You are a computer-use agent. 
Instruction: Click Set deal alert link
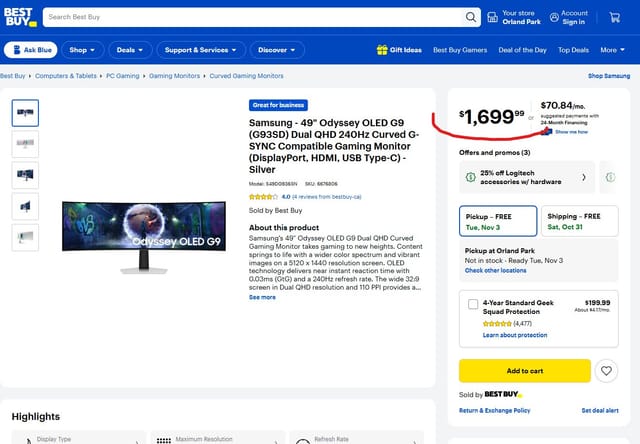[x=600, y=410]
